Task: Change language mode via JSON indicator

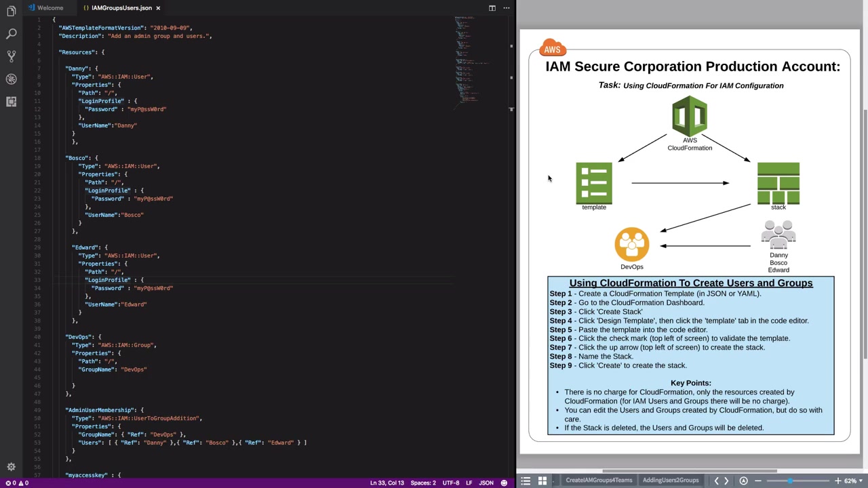Action: (x=486, y=483)
